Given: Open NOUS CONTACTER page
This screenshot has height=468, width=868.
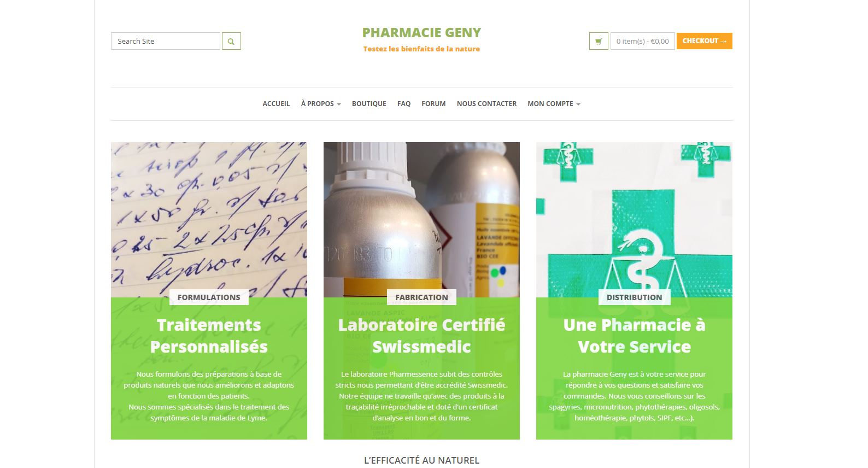Looking at the screenshot, I should click(486, 104).
